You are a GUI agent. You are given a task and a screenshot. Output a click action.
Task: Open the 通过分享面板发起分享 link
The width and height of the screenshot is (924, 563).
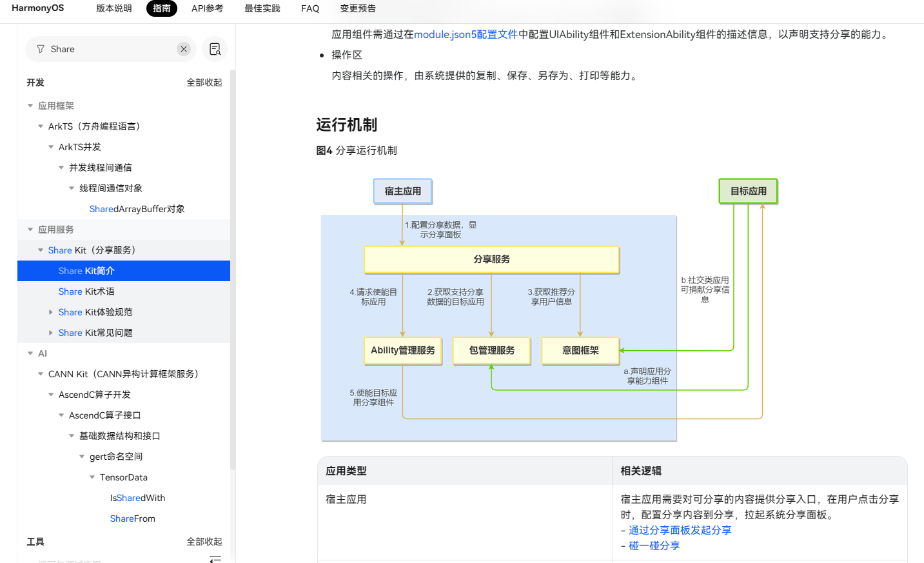coord(680,530)
